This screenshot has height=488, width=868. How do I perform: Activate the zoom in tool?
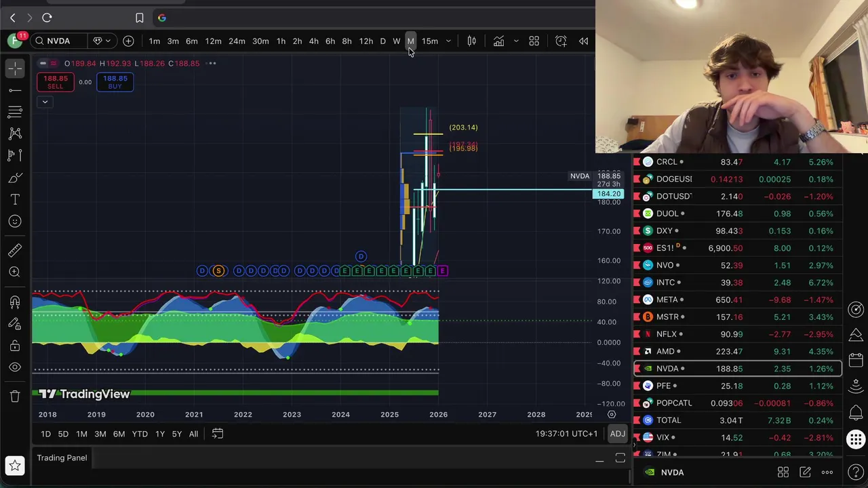coord(15,272)
